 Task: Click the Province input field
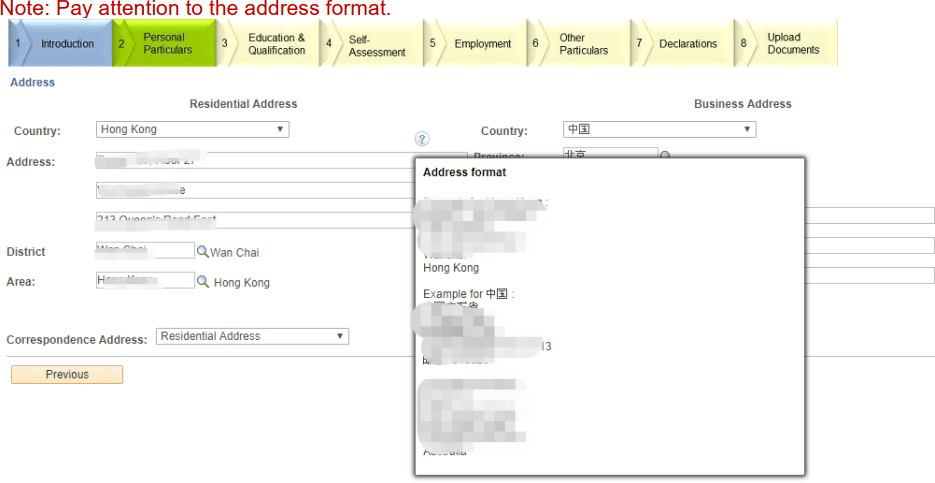(x=608, y=156)
